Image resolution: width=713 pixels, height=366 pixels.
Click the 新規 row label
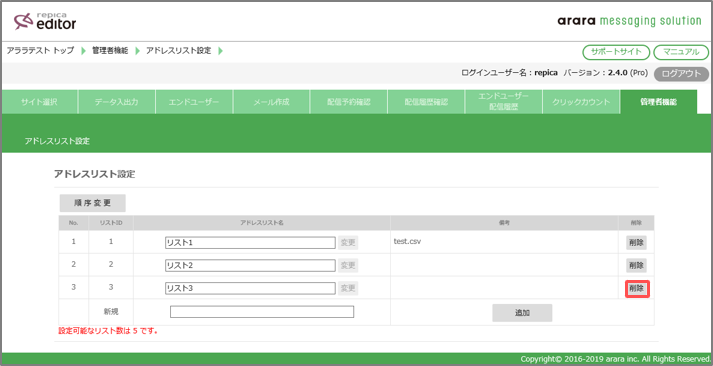pos(111,311)
